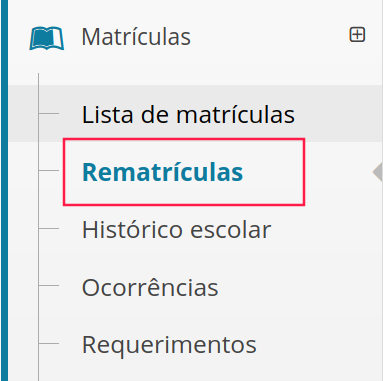Image resolution: width=383 pixels, height=381 pixels.
Task: Open the Matrículas section heading
Action: coord(136,37)
